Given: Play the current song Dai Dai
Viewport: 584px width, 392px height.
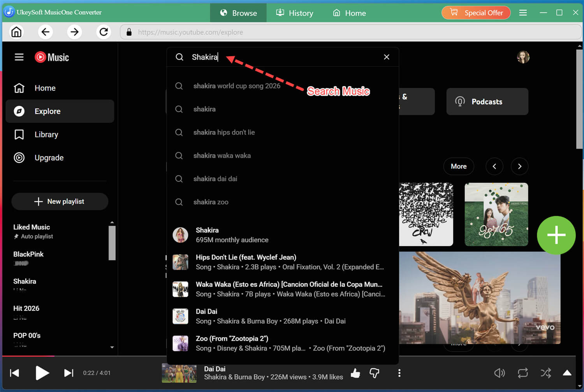Looking at the screenshot, I should (42, 373).
